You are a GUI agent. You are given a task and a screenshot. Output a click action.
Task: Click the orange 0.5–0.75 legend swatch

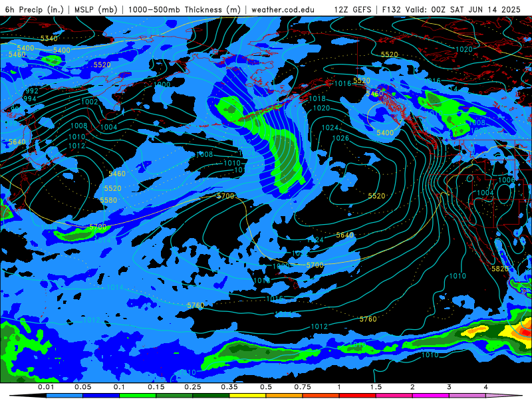pos(285,396)
